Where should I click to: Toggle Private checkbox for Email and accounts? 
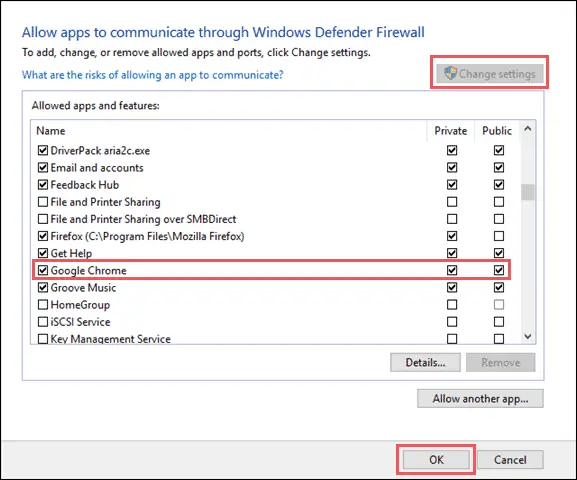452,167
